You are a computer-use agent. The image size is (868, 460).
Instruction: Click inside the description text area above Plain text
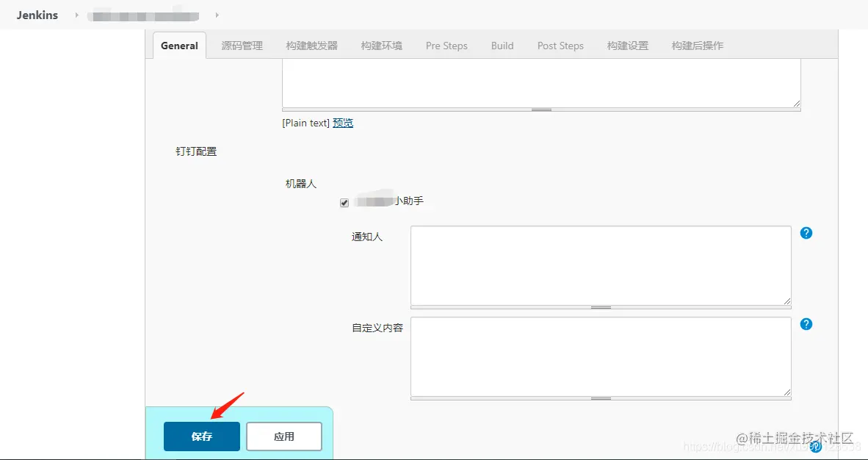(x=541, y=83)
